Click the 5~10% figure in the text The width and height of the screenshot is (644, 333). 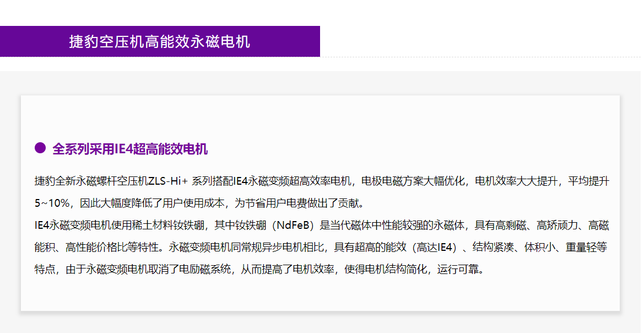point(52,203)
